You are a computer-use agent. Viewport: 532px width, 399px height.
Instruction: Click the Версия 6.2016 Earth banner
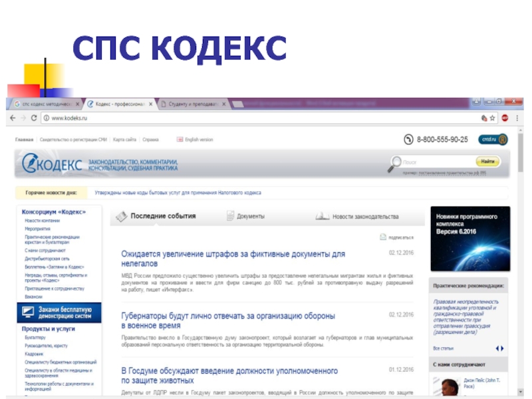pyautogui.click(x=470, y=239)
